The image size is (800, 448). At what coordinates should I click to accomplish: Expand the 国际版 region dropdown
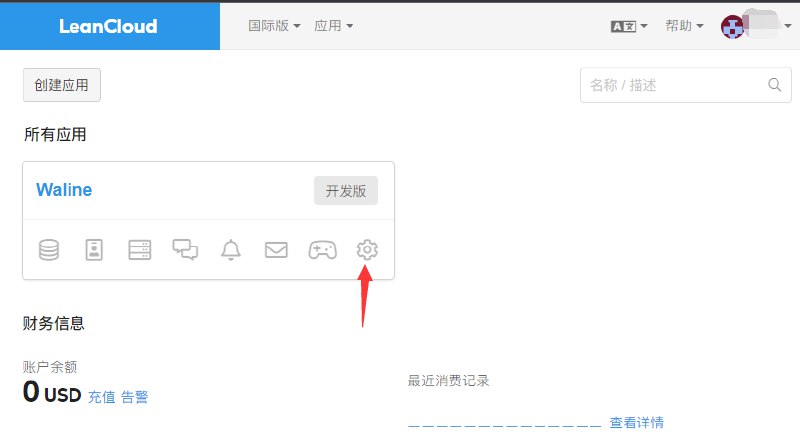pos(274,26)
